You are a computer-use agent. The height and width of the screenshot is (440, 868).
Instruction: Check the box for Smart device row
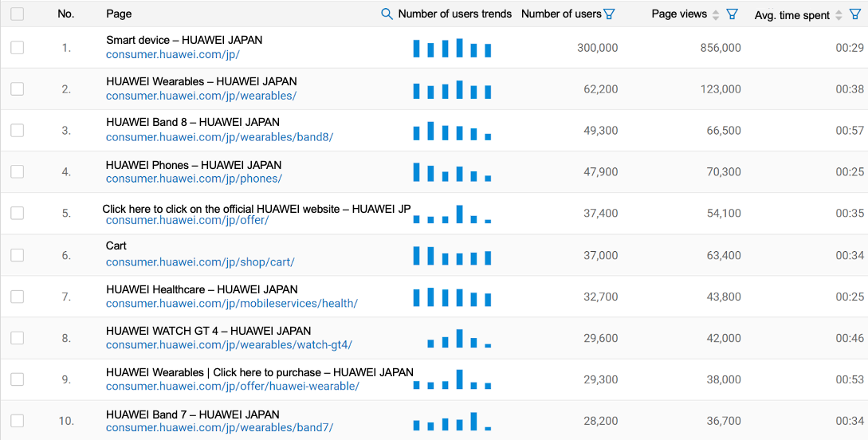click(18, 48)
